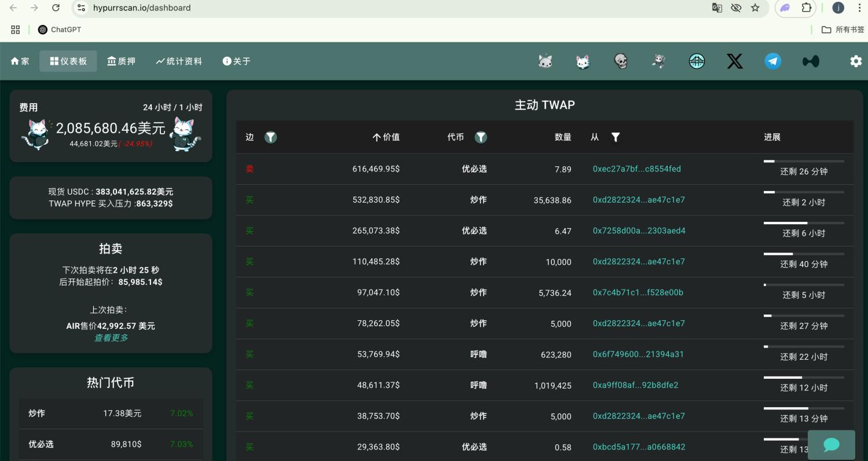Screen dimensions: 868x461
Task: Click the progress bar showing 还剩 26 分钟
Action: 804,161
